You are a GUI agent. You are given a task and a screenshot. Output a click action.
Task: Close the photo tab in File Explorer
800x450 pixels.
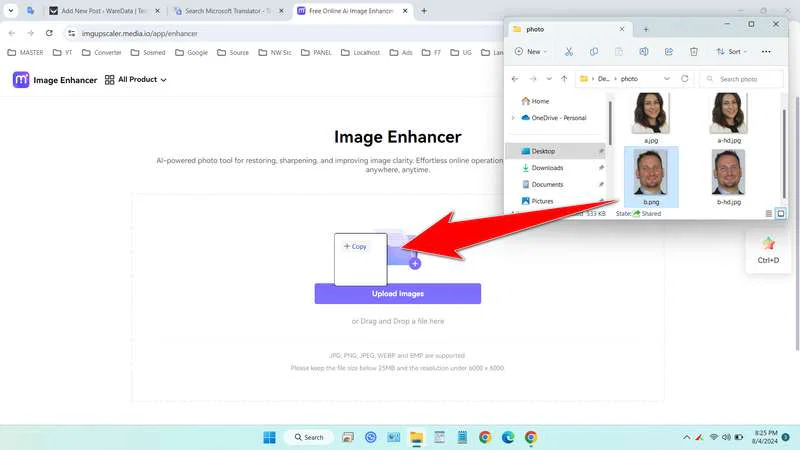[x=622, y=29]
